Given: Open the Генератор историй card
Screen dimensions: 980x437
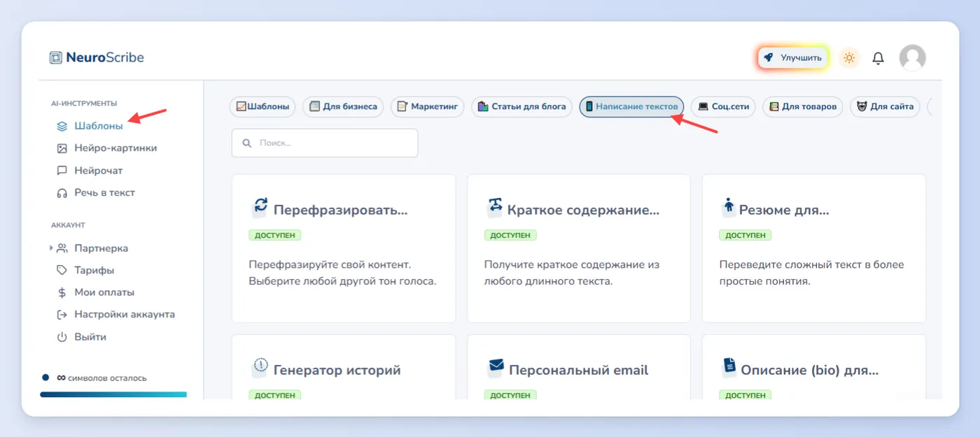Looking at the screenshot, I should (x=344, y=367).
